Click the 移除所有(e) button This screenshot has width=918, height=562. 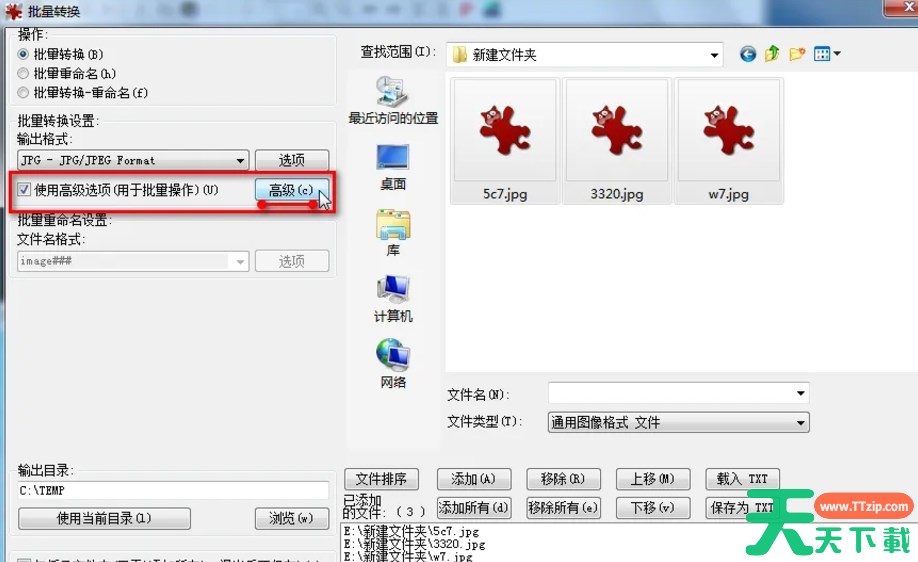point(563,508)
